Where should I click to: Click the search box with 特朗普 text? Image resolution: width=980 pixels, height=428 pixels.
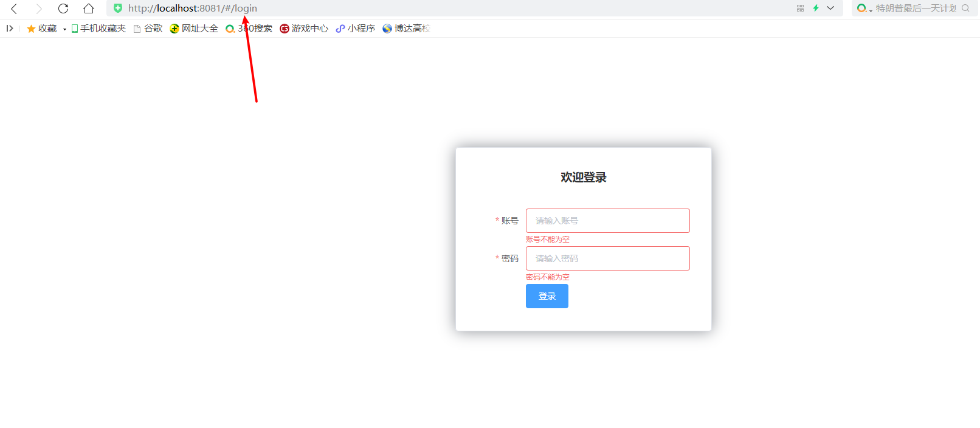pyautogui.click(x=916, y=9)
